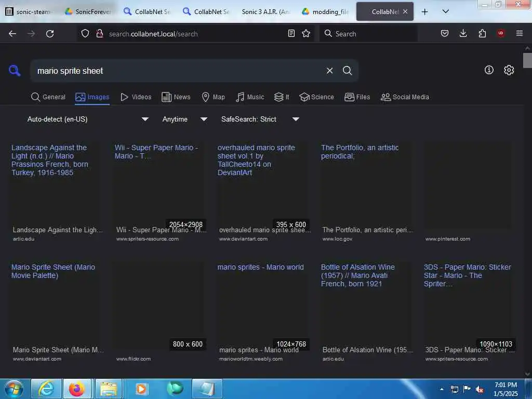Open a new browser tab
Image resolution: width=532 pixels, height=399 pixels.
pyautogui.click(x=424, y=12)
